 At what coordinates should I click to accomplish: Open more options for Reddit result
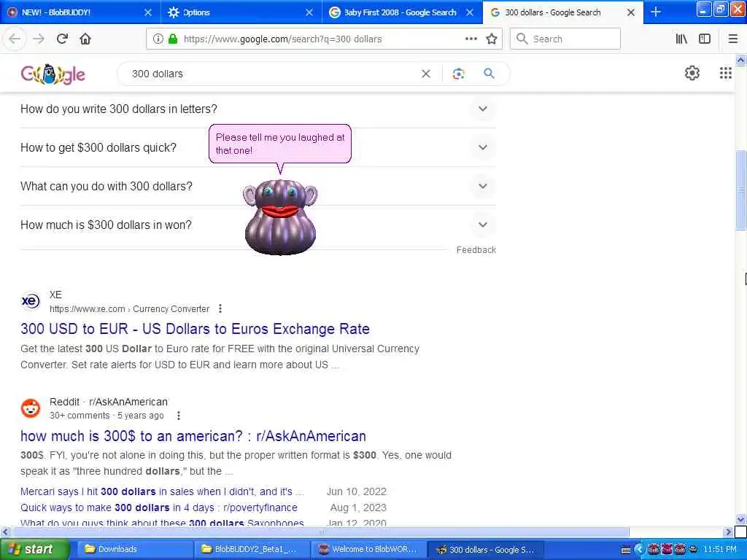coord(179,416)
